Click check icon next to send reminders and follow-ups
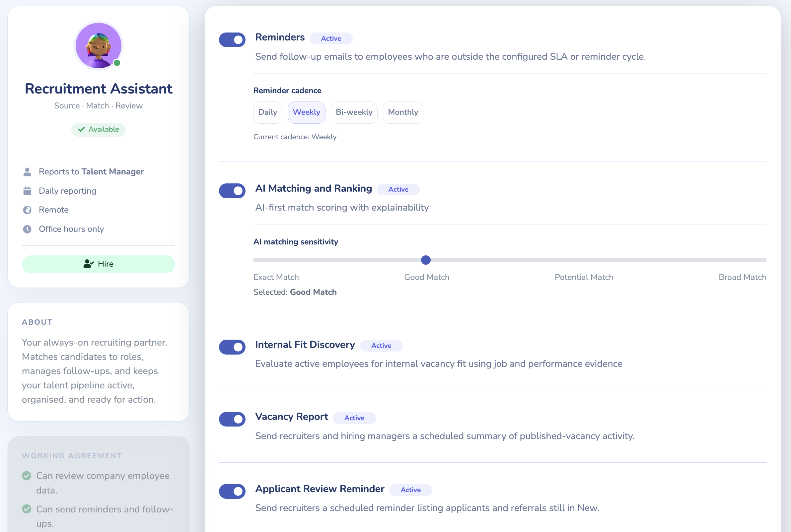This screenshot has width=791, height=532. (x=27, y=509)
